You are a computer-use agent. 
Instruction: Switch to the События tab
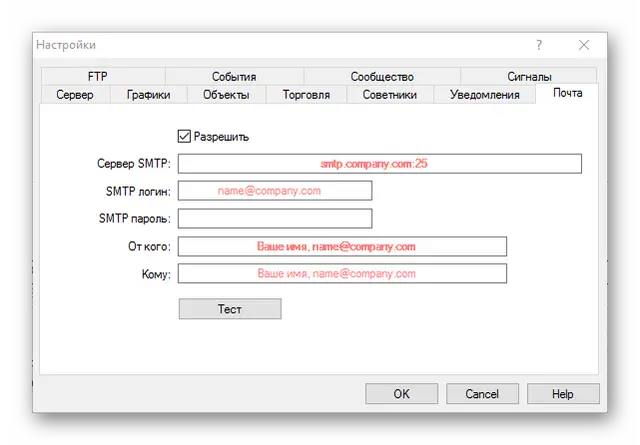[x=234, y=76]
